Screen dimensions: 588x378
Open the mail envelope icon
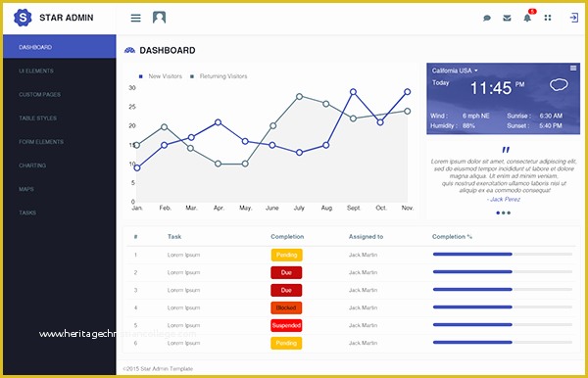click(x=507, y=18)
